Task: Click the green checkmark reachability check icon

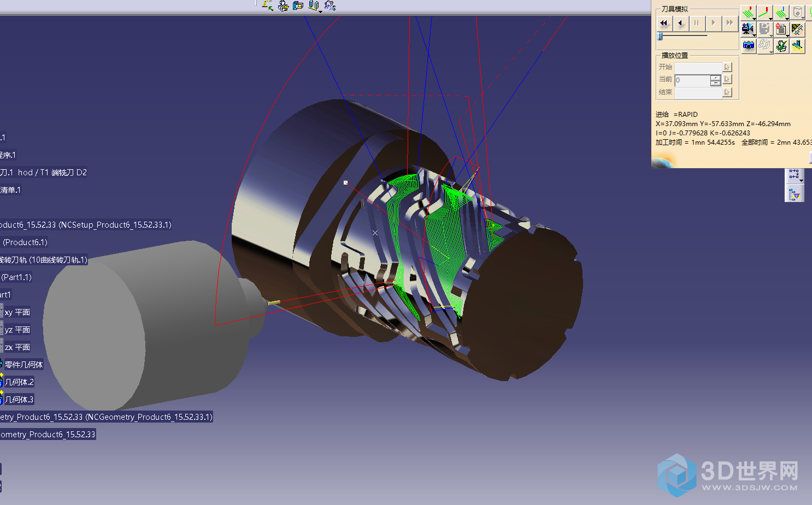Action: pos(781,45)
